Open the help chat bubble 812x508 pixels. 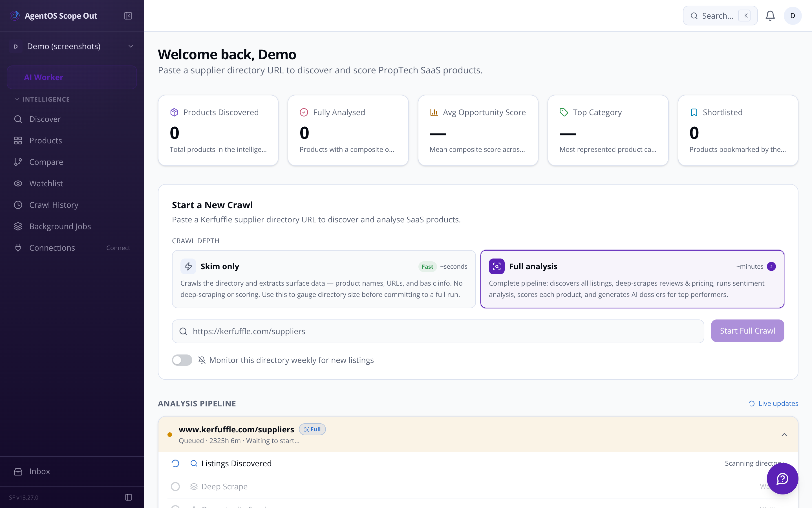click(x=782, y=478)
